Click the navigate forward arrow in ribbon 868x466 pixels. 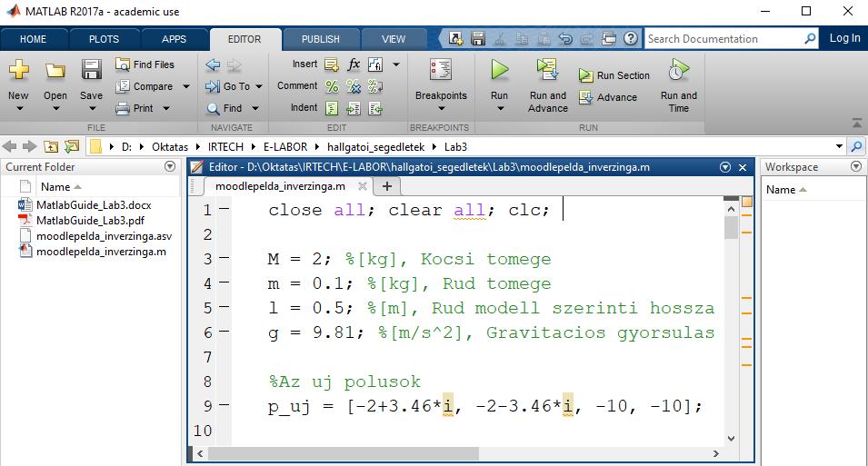coord(234,64)
